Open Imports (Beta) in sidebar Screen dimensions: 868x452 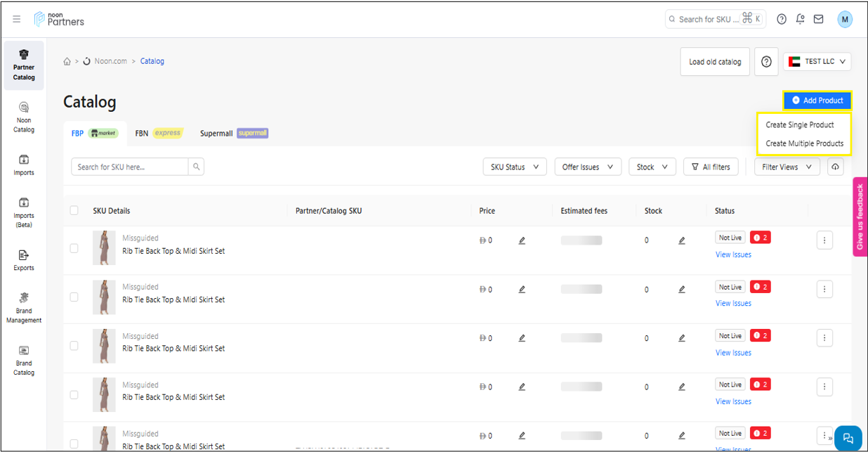[24, 213]
